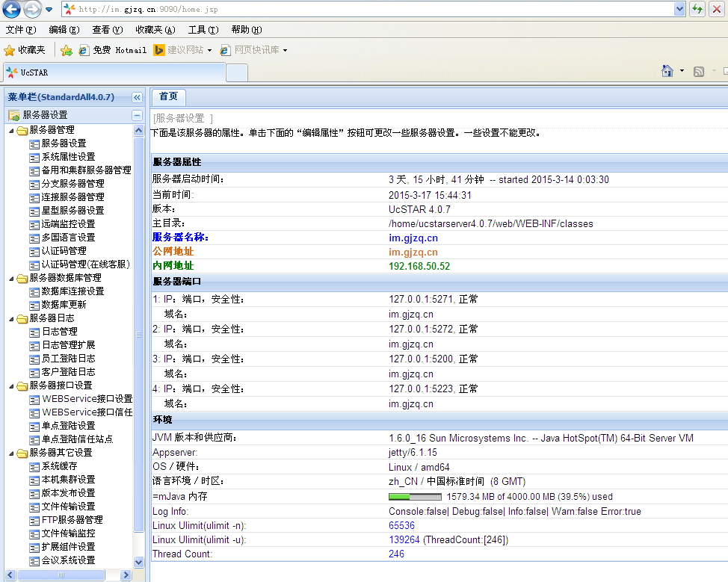Viewport: 728px width, 582px height.
Task: Click the horizontal scrollbar left arrow
Action: pos(10,575)
